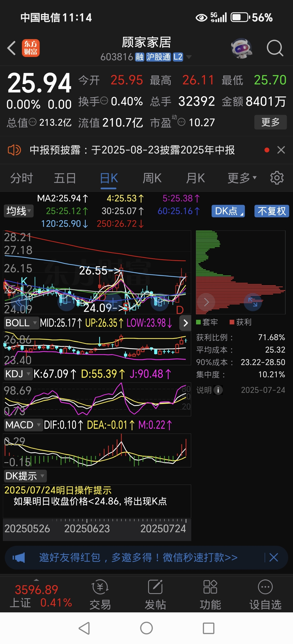Open invite friends red packet link
The image size is (293, 644).
(138, 557)
